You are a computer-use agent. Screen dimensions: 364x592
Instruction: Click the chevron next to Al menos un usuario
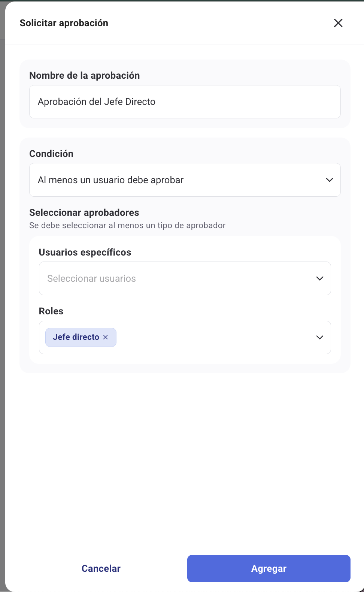330,180
